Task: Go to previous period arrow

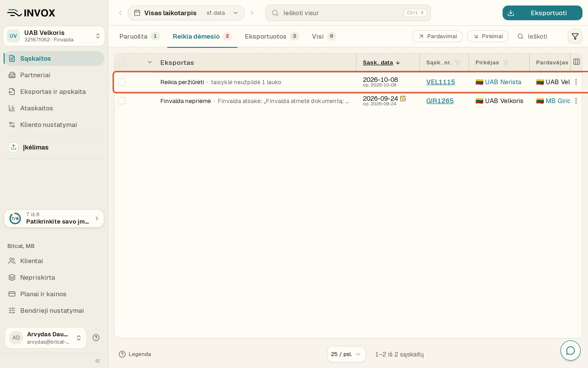Action: pyautogui.click(x=121, y=13)
